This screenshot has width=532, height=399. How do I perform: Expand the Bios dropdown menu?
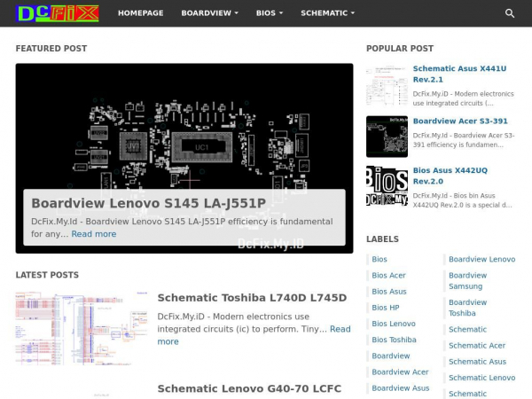(270, 13)
